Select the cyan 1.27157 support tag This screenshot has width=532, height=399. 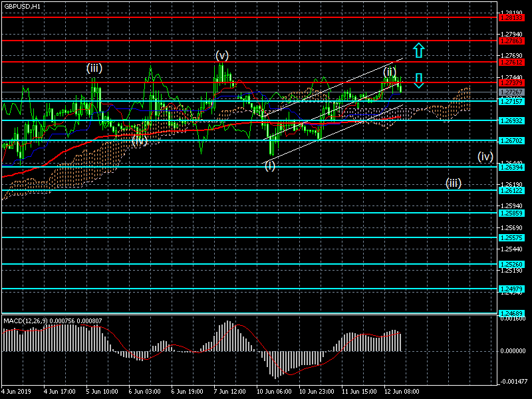click(511, 100)
